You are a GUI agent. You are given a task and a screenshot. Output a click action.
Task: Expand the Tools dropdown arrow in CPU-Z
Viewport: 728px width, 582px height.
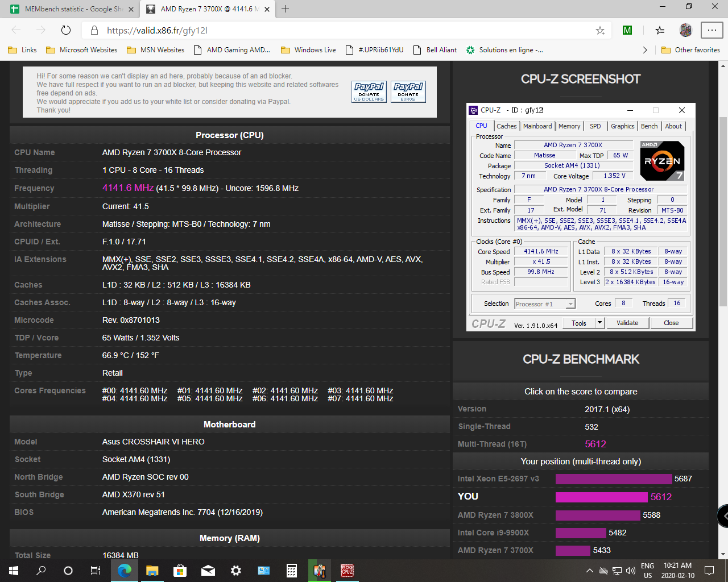tap(599, 323)
